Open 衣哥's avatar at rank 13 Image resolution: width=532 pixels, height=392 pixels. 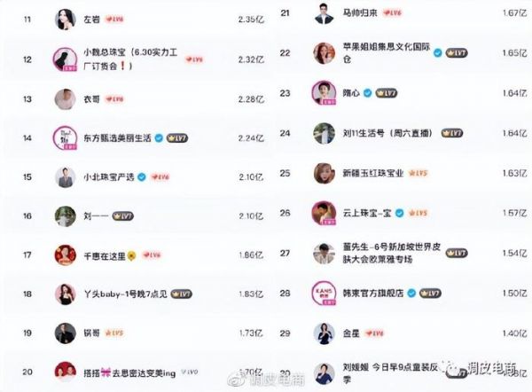(65, 99)
